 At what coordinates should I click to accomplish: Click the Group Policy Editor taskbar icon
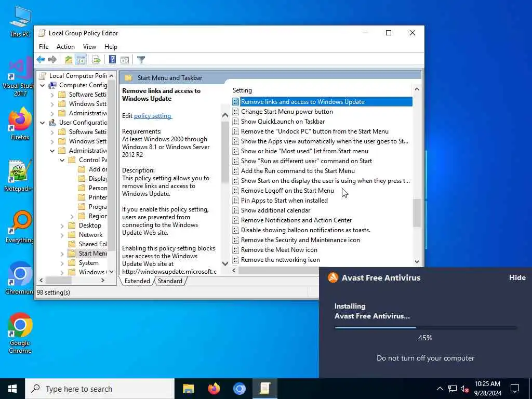pos(264,389)
